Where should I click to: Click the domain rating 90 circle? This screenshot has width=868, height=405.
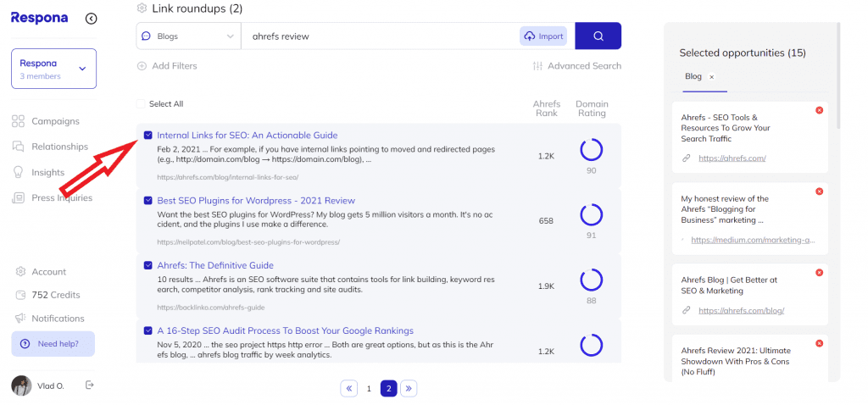pyautogui.click(x=591, y=150)
